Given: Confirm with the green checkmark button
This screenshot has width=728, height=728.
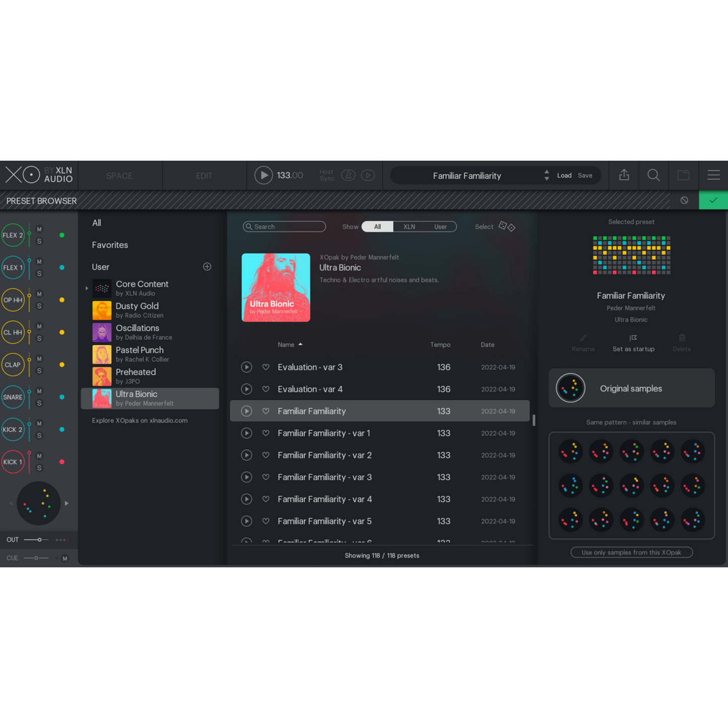Looking at the screenshot, I should (713, 201).
